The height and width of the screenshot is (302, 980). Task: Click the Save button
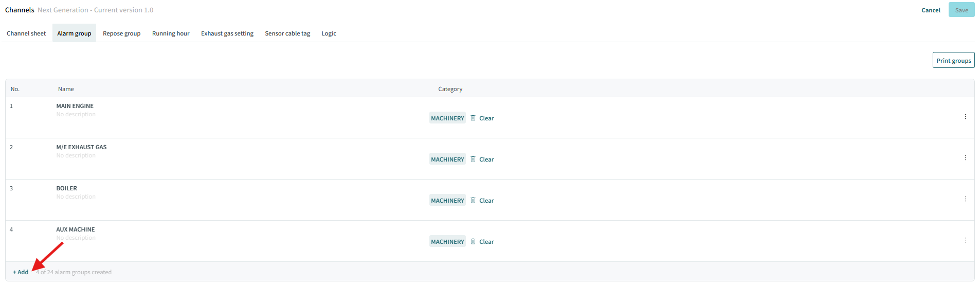961,10
